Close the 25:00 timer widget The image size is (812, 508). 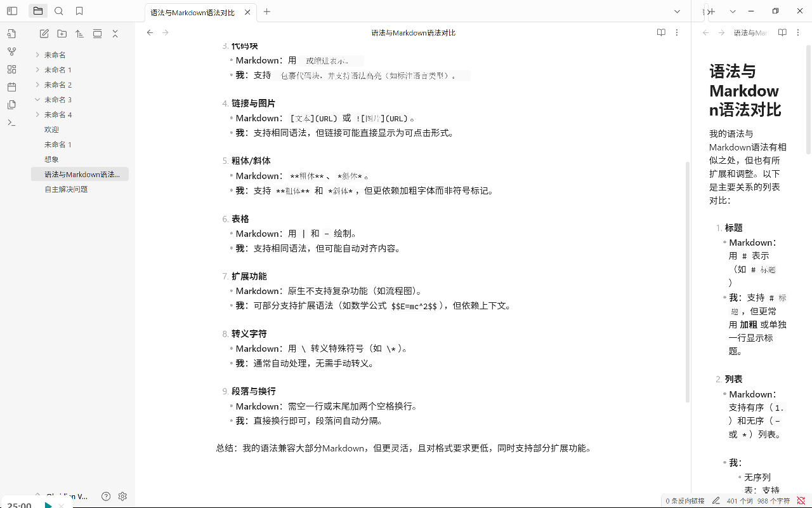(62, 505)
